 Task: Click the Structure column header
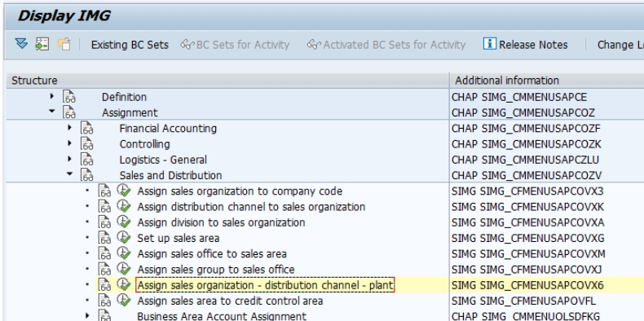227,81
